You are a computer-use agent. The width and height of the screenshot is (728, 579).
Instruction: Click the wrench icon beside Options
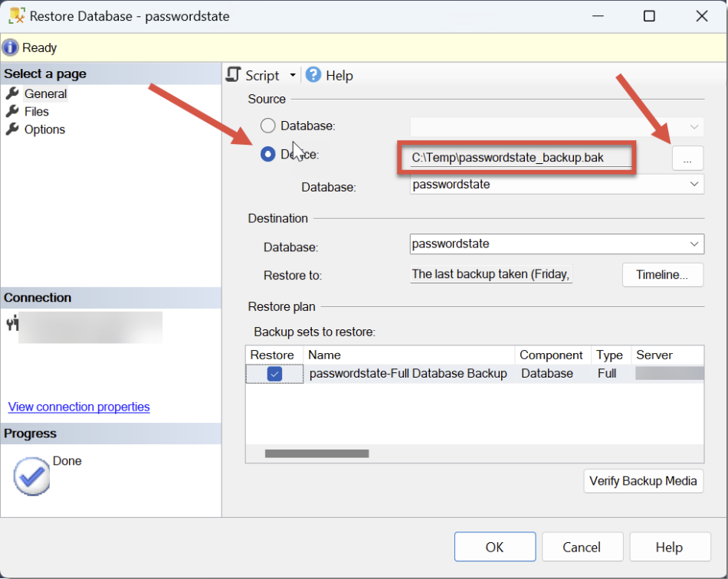[12, 129]
